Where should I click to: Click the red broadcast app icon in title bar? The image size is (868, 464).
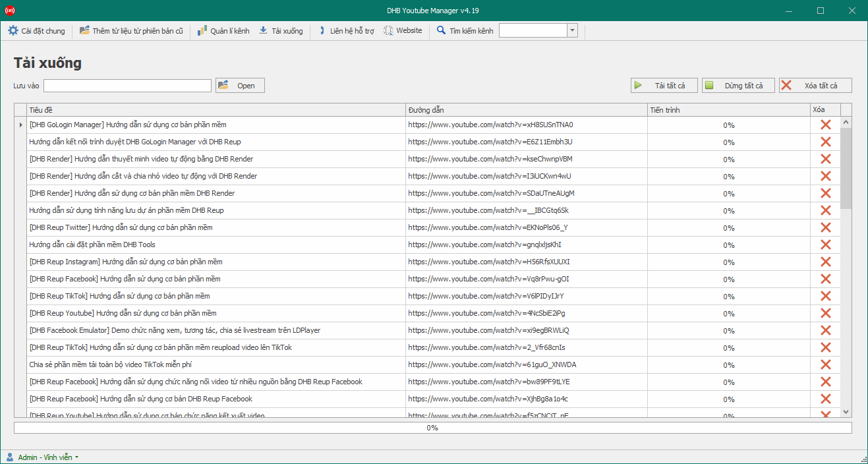tap(10, 11)
